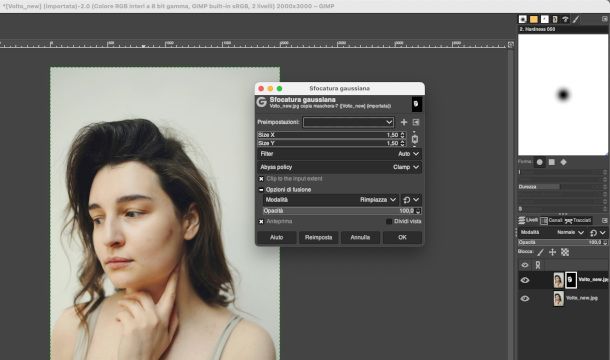Click the layers panel configuration menu icon
Screen dimensions: 610x360
[x=605, y=220]
